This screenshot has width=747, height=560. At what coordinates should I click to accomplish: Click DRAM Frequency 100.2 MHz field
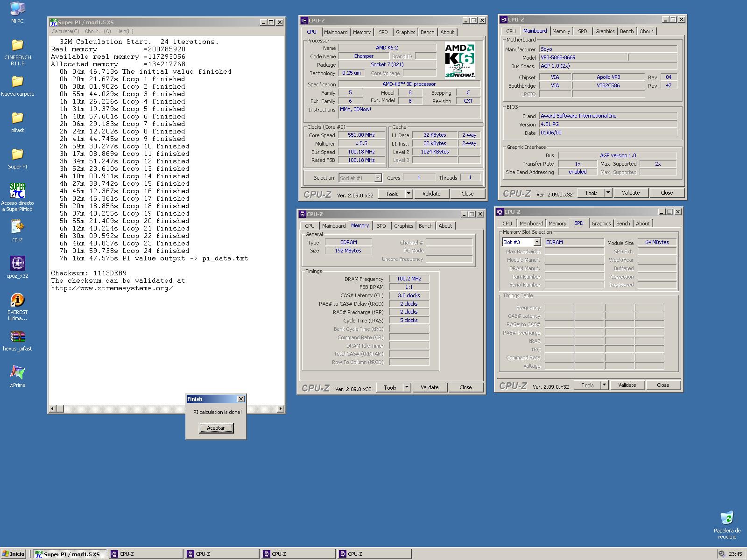[x=409, y=279]
